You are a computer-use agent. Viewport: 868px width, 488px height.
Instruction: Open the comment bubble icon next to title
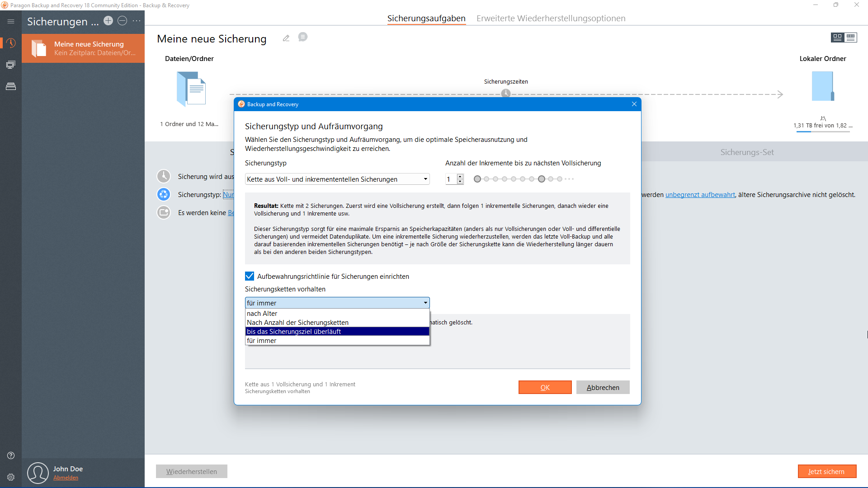click(x=303, y=37)
